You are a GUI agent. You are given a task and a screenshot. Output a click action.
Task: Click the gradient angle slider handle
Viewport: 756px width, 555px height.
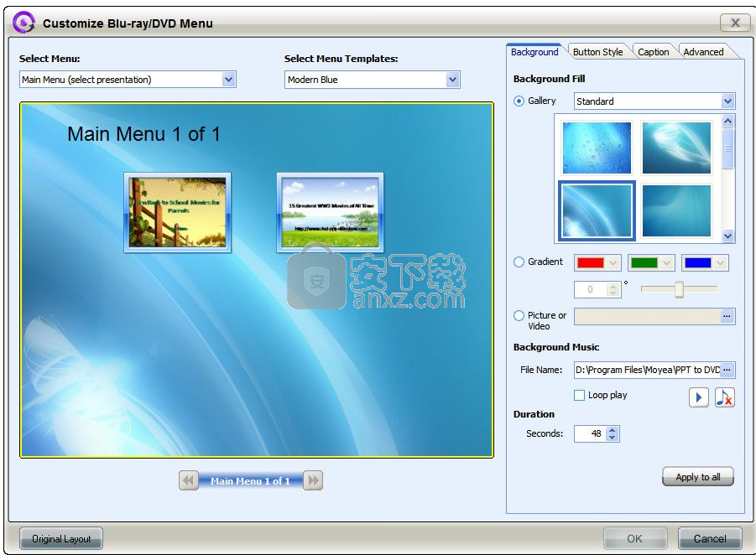click(x=679, y=289)
